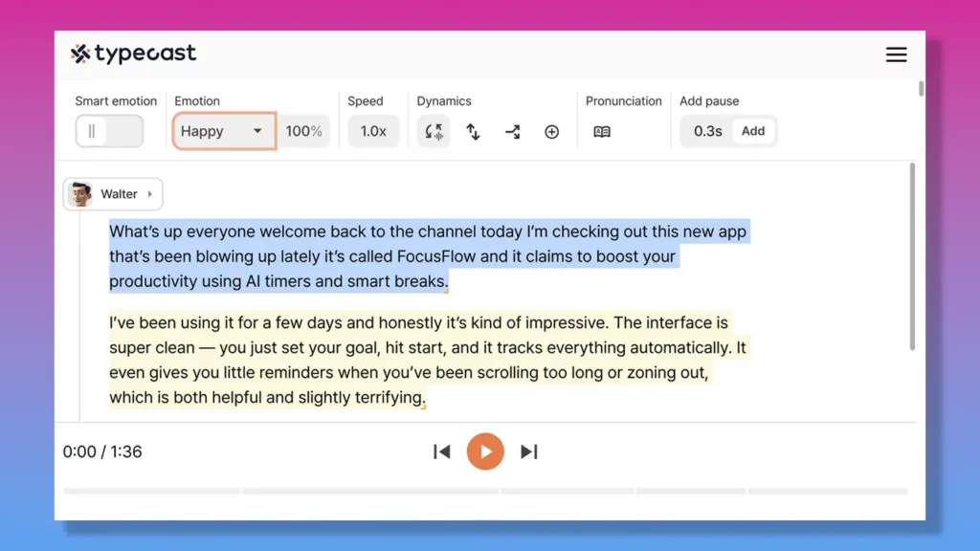
Task: Open the 1.0x Speed selector
Action: pyautogui.click(x=372, y=131)
